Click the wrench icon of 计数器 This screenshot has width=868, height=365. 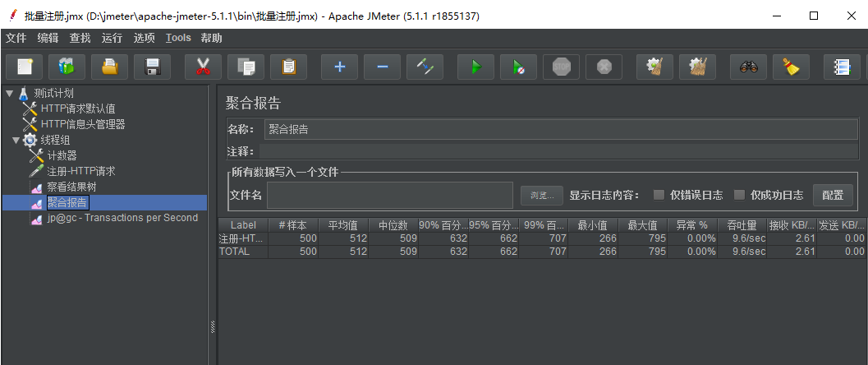pyautogui.click(x=36, y=155)
